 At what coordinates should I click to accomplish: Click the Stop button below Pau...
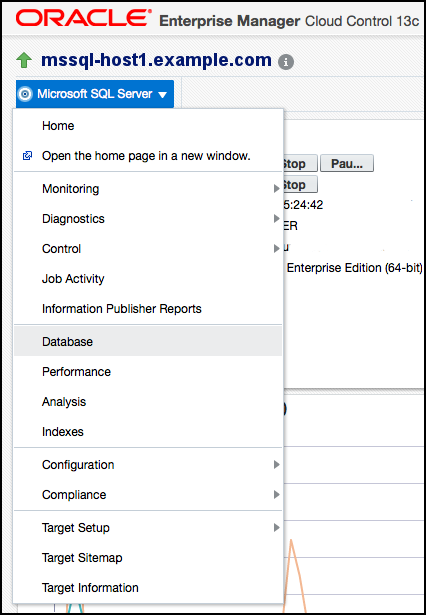[x=300, y=185]
